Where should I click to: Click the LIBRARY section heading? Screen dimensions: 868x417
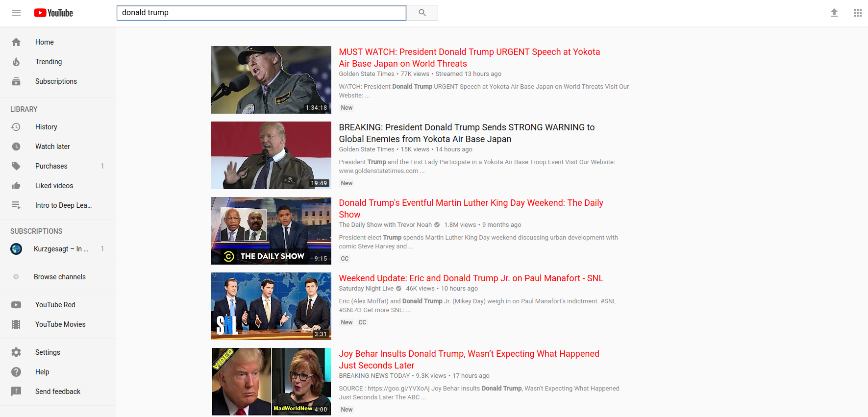click(x=24, y=109)
